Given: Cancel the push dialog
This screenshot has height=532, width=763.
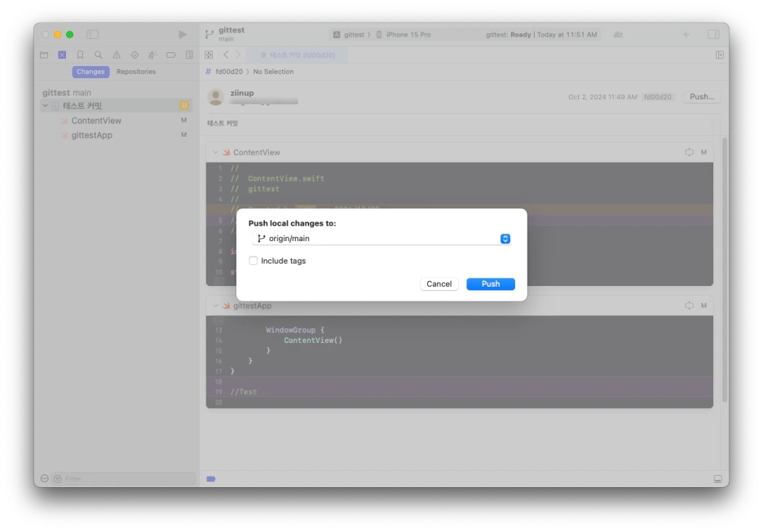Looking at the screenshot, I should (x=439, y=284).
